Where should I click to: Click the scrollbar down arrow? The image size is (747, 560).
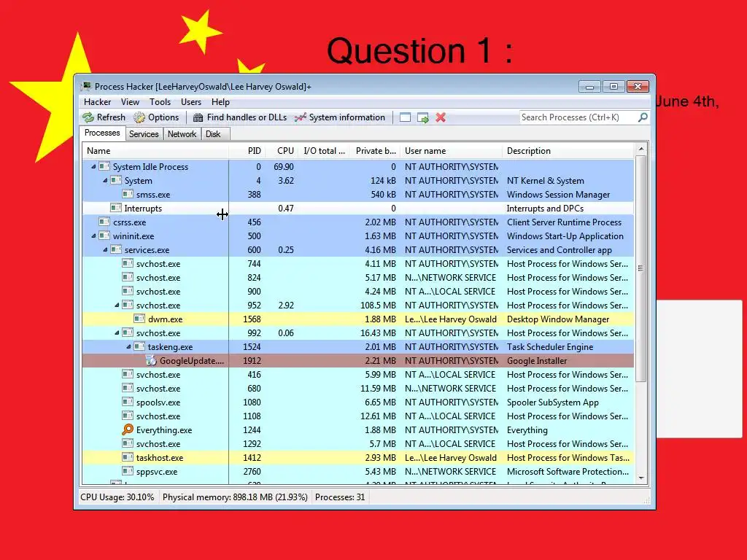coord(641,478)
